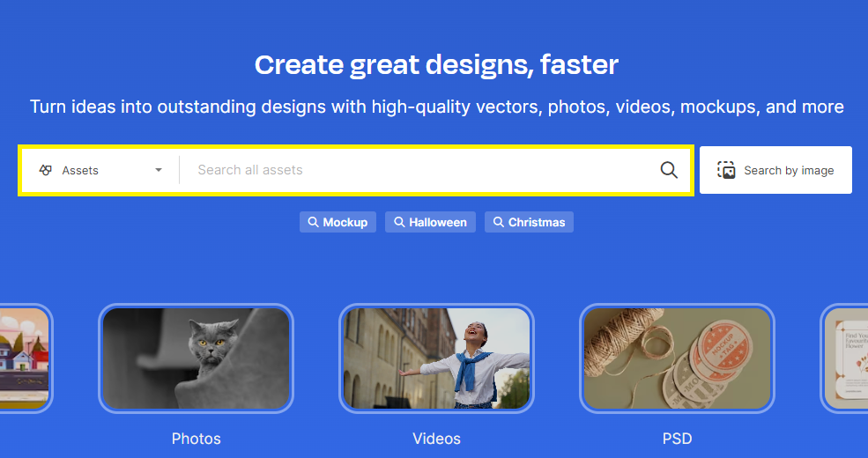Viewport: 868px width, 458px height.
Task: Click the magnifier icon in Christmas tag
Action: (499, 222)
